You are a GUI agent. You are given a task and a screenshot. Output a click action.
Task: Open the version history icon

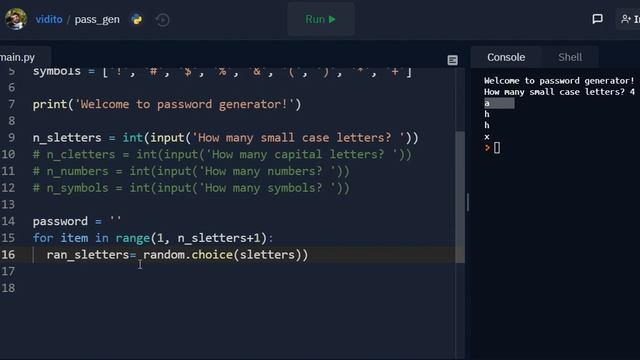(x=162, y=20)
